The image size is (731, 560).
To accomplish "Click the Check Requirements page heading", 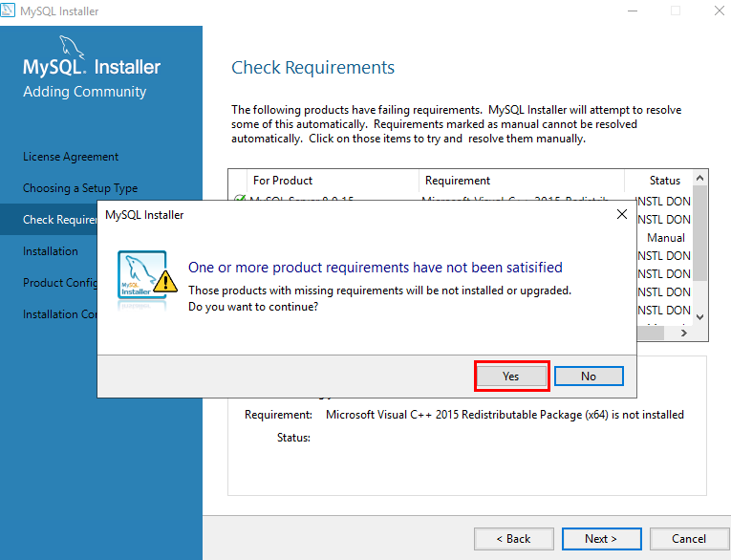I will tap(312, 68).
